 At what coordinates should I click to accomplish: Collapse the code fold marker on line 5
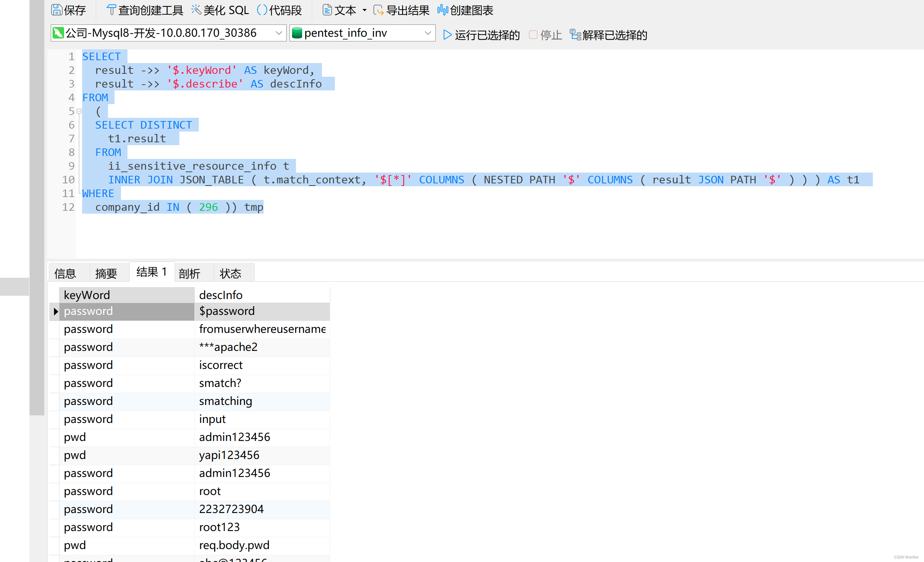pos(79,111)
